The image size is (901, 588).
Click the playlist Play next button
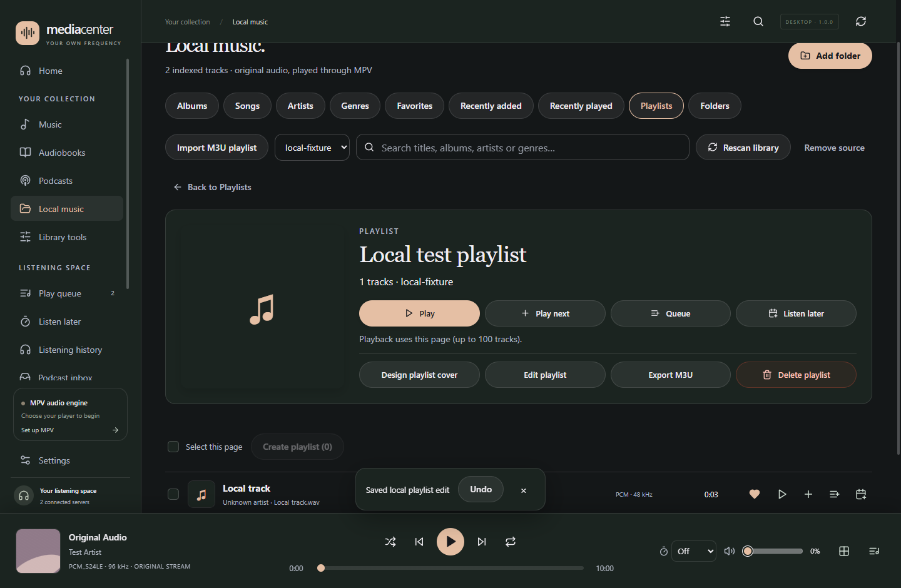click(545, 313)
